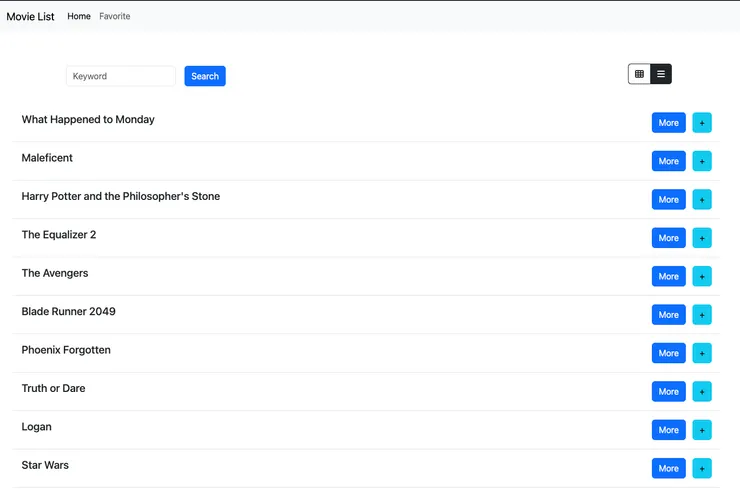Screen dimensions: 740x494
Task: Add Maleficent to favorites with plus
Action: [702, 161]
